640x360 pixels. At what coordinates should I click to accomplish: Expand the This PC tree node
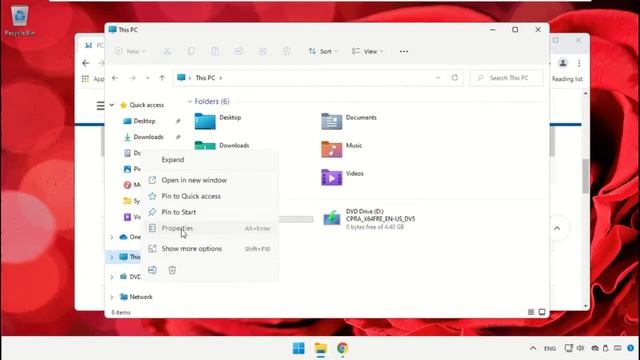(x=112, y=257)
